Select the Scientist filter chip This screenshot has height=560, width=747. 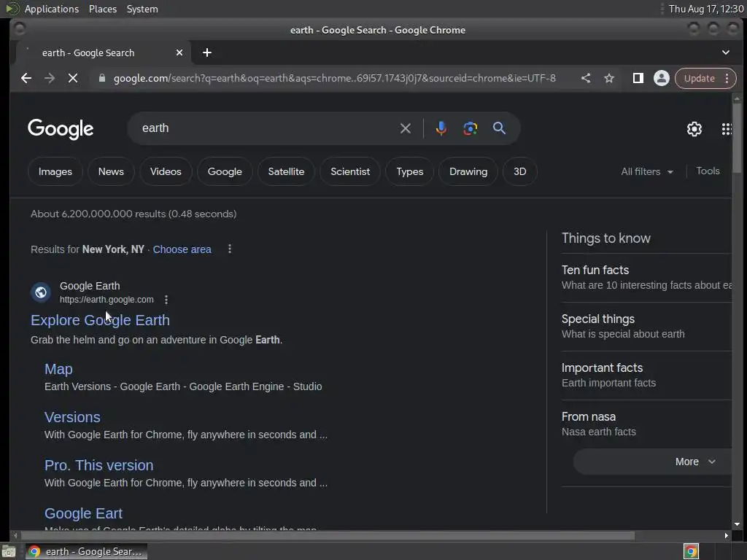[x=350, y=171]
